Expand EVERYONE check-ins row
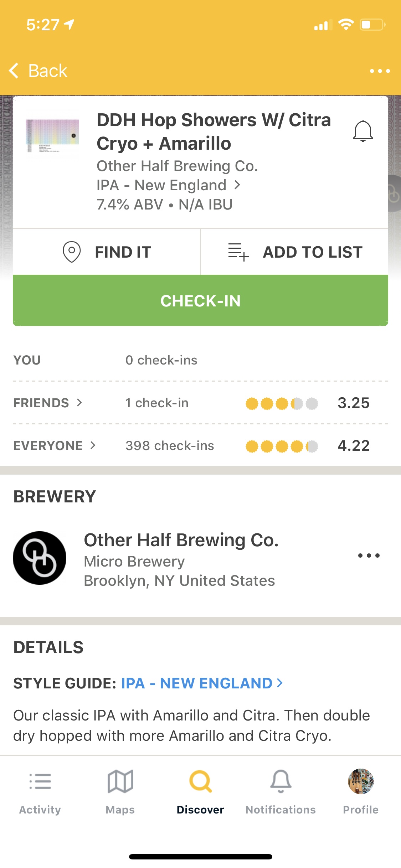 pyautogui.click(x=200, y=446)
